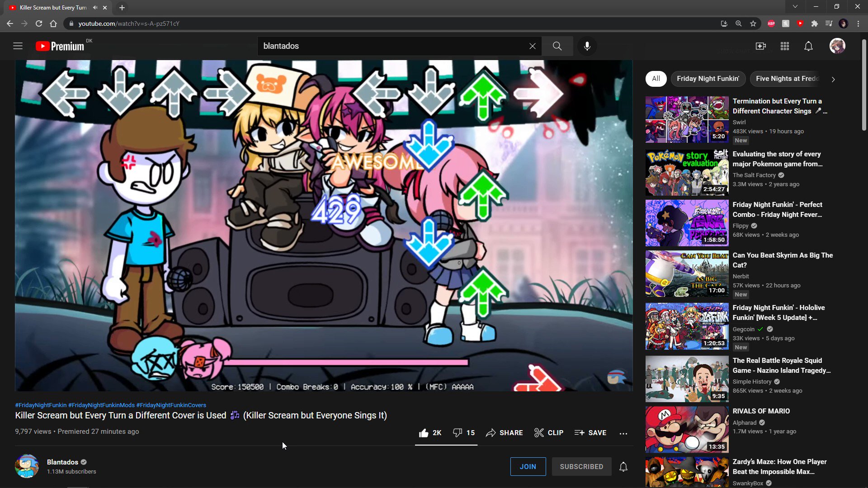Viewport: 868px width, 488px height.
Task: Dislike the video thumbs down
Action: pyautogui.click(x=464, y=433)
